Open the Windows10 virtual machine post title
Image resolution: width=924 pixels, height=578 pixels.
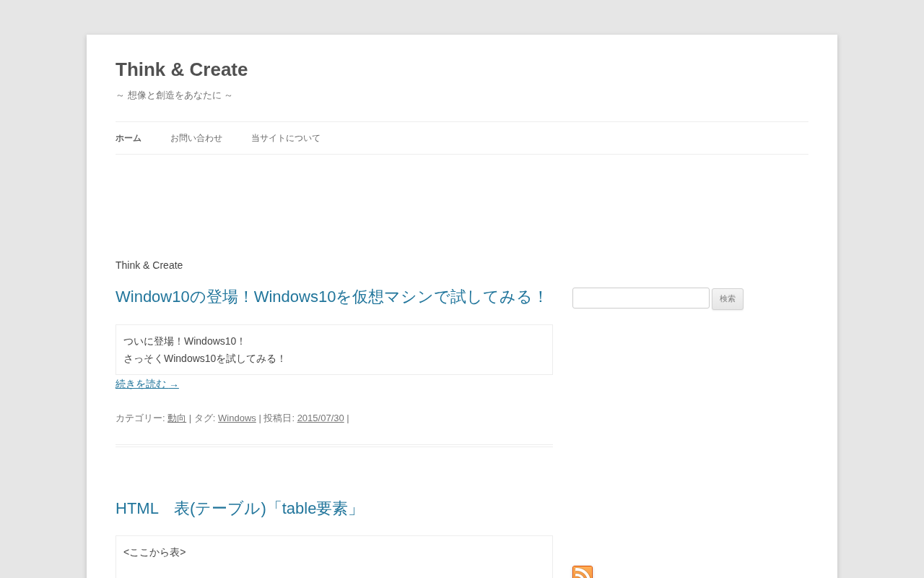coord(332,297)
